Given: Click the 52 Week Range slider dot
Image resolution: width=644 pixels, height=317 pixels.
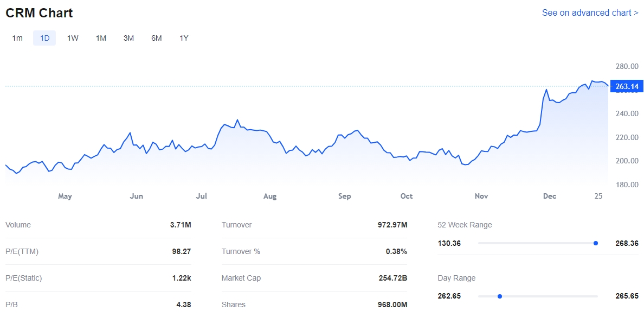Looking at the screenshot, I should [x=596, y=243].
